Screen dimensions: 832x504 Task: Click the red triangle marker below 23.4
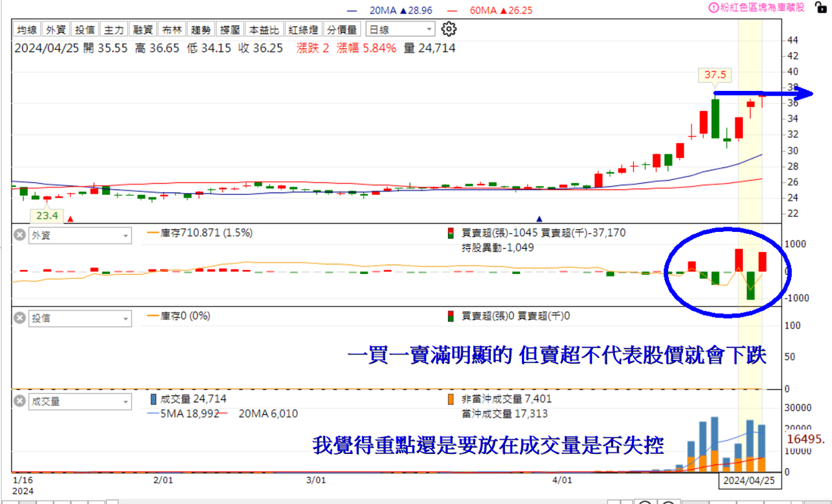[70, 220]
